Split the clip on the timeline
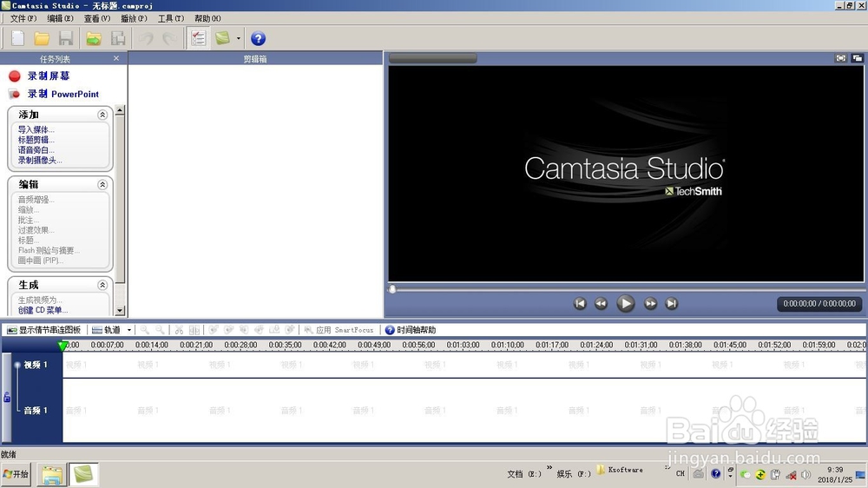This screenshot has width=868, height=488. (x=194, y=330)
